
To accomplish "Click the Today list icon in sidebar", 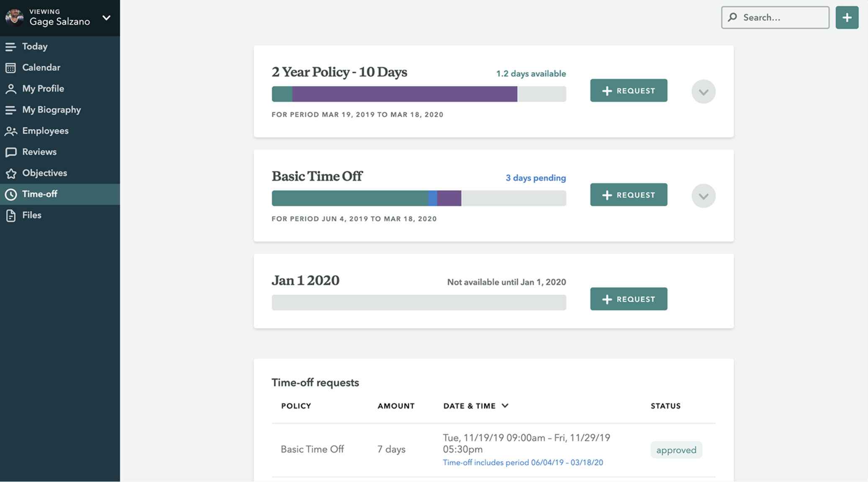I will point(11,46).
